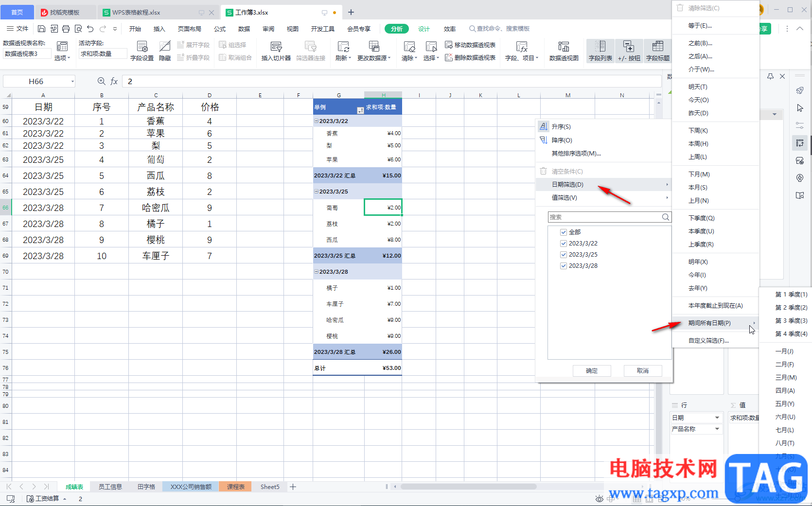The width and height of the screenshot is (812, 506).
Task: Click the Save icon in quick toolbar
Action: point(41,29)
